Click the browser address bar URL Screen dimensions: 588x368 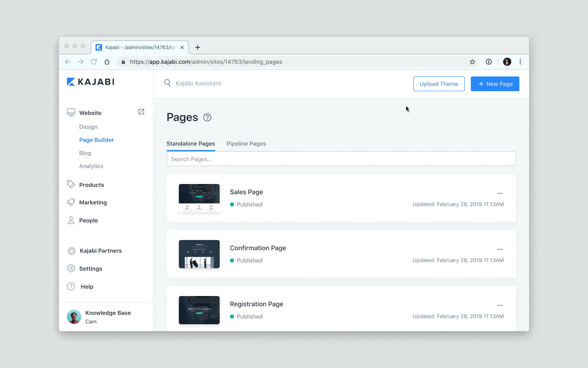coord(206,62)
